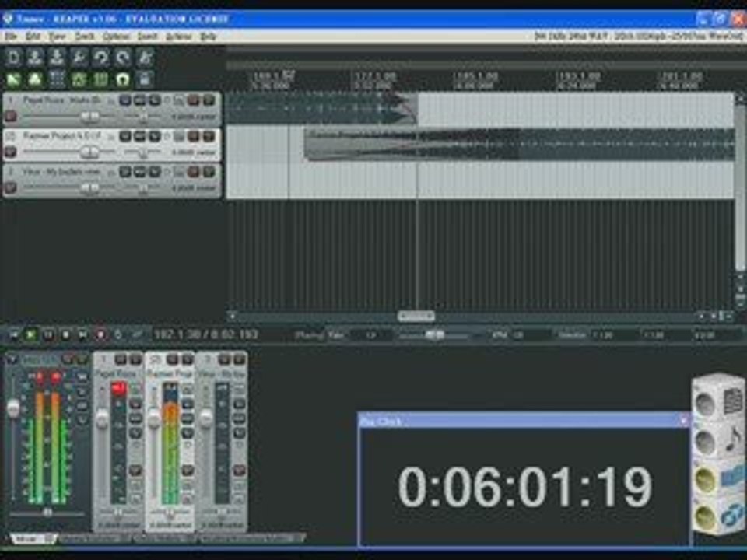Click track 3 pan slider
747x560 pixels.
tap(142, 187)
